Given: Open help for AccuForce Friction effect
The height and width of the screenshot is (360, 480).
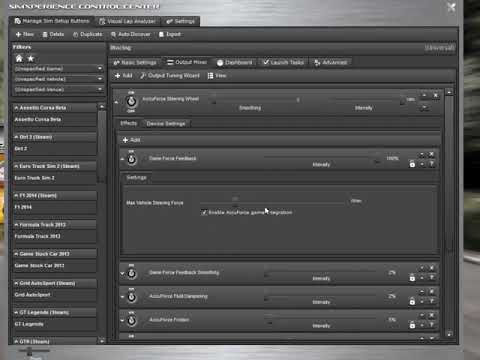Looking at the screenshot, I should pyautogui.click(x=431, y=325).
